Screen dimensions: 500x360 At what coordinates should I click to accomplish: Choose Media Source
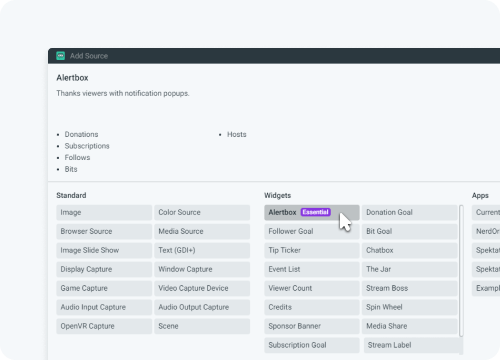[202, 231]
